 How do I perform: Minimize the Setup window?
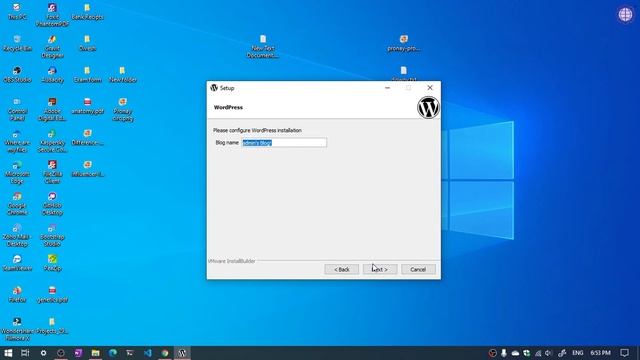coord(387,88)
